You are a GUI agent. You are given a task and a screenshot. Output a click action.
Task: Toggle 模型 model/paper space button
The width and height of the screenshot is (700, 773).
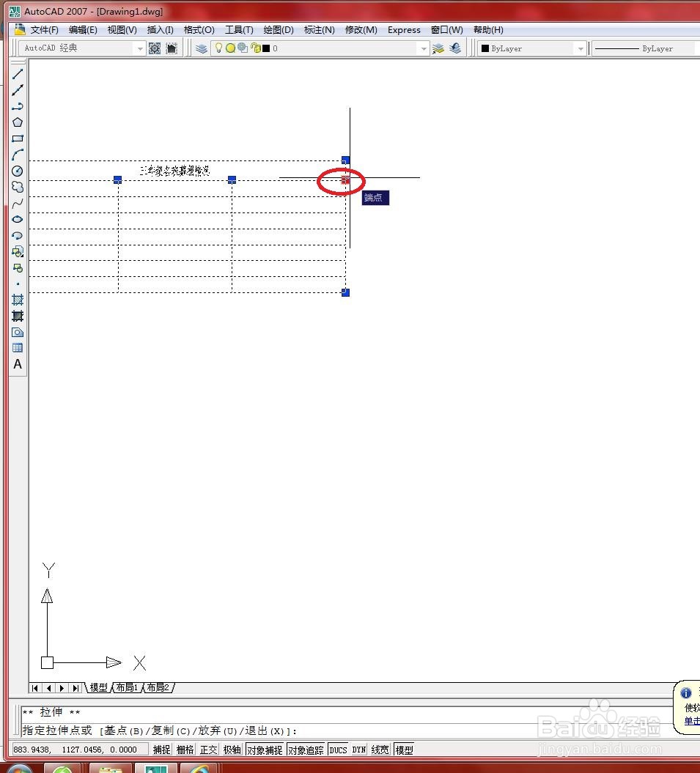tap(404, 750)
